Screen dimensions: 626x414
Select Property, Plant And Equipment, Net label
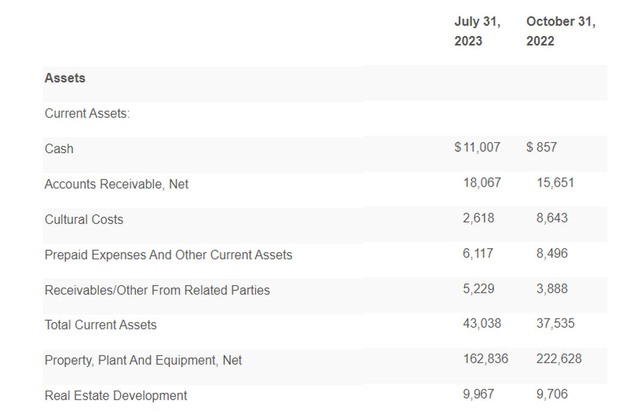click(143, 360)
